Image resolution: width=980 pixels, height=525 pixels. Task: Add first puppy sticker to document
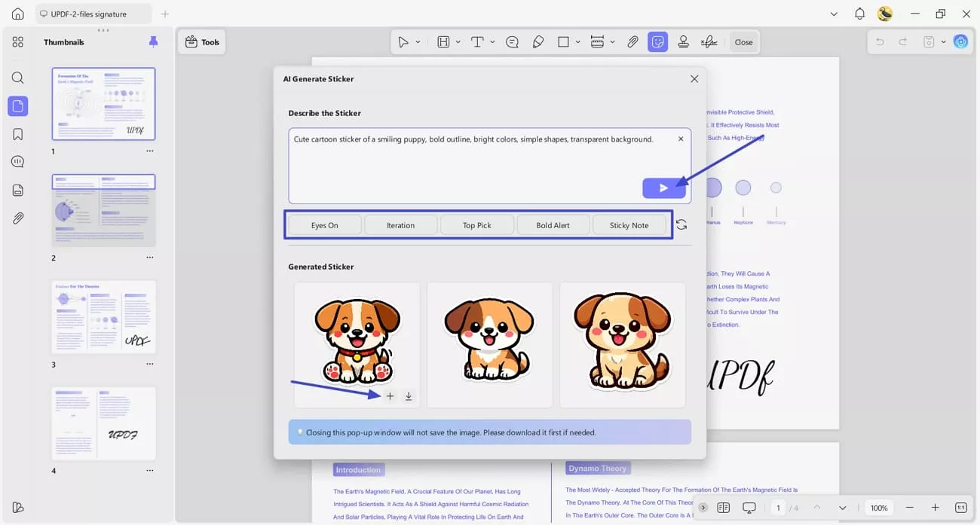coord(390,396)
